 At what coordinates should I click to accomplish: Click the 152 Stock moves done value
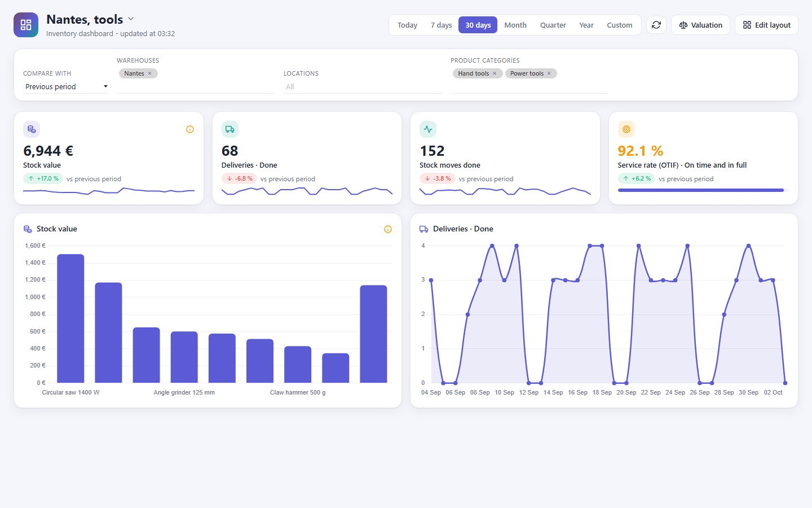[x=432, y=151]
